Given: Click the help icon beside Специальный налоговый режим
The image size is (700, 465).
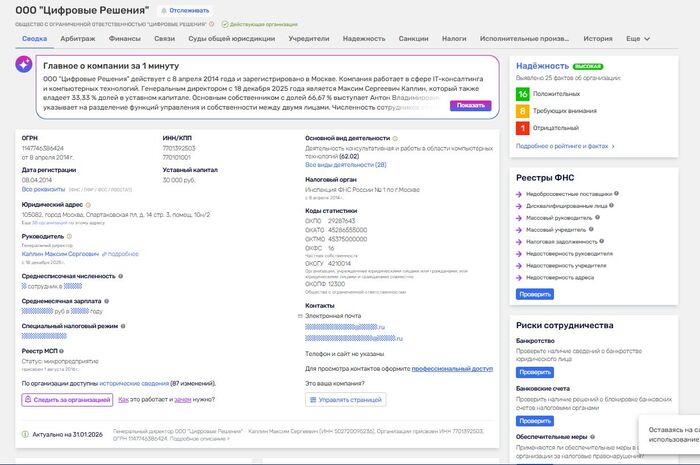Looking at the screenshot, I should [x=122, y=326].
